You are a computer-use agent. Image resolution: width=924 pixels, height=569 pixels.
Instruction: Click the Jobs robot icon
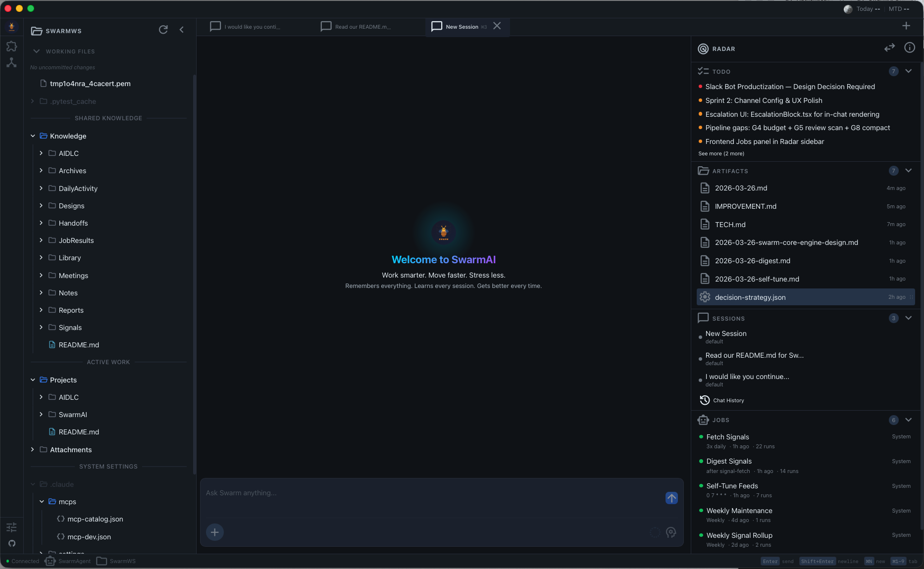[x=703, y=420]
